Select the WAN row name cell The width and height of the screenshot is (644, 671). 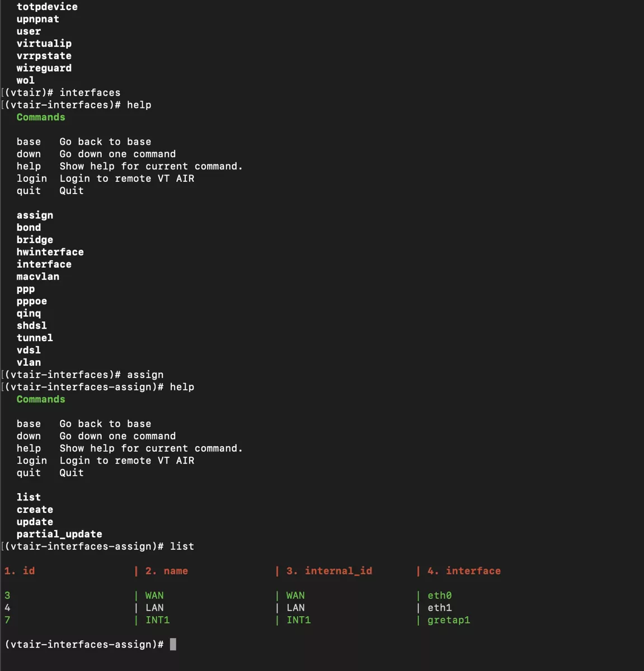click(x=154, y=596)
